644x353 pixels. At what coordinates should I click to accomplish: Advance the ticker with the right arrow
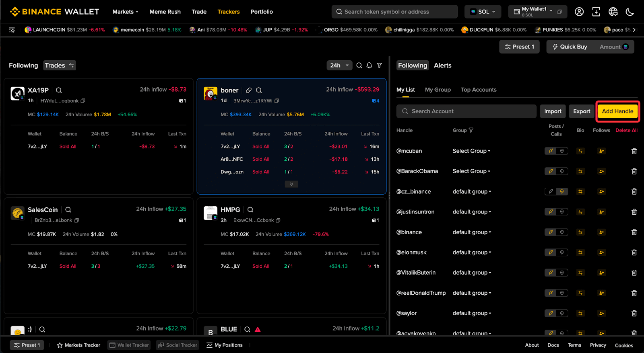(634, 30)
